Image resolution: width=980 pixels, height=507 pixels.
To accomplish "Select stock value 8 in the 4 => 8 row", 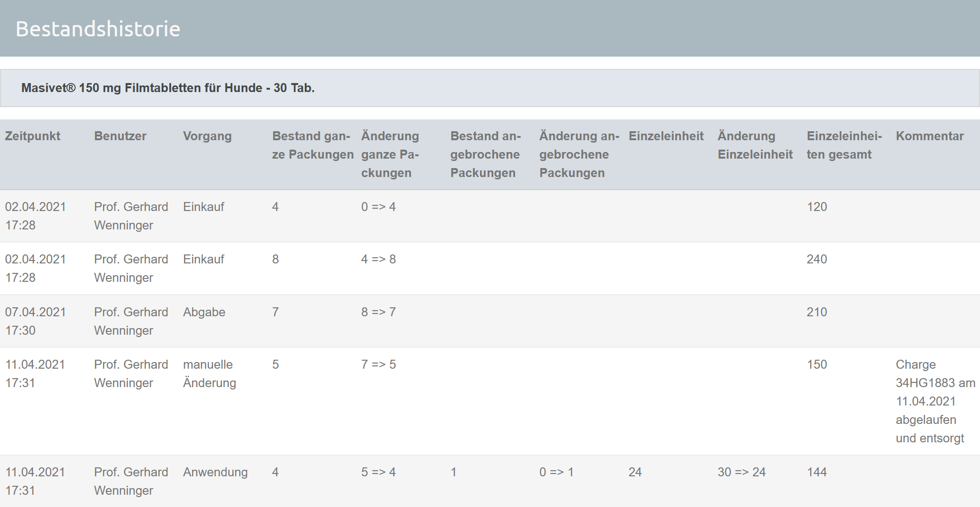I will point(275,259).
